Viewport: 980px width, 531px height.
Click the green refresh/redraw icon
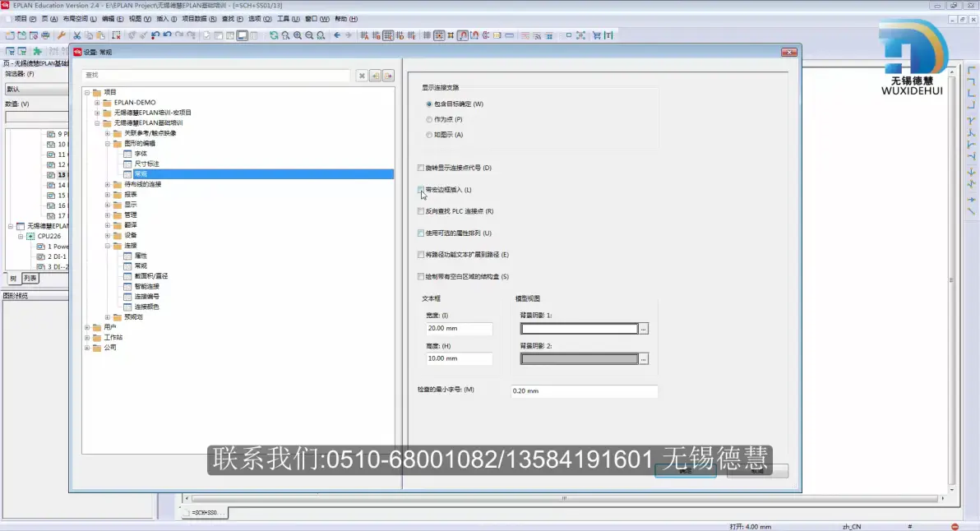(x=274, y=35)
